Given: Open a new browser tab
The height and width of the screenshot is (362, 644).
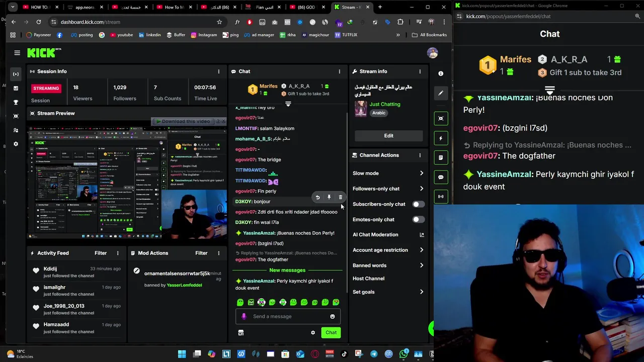Looking at the screenshot, I should (x=380, y=7).
